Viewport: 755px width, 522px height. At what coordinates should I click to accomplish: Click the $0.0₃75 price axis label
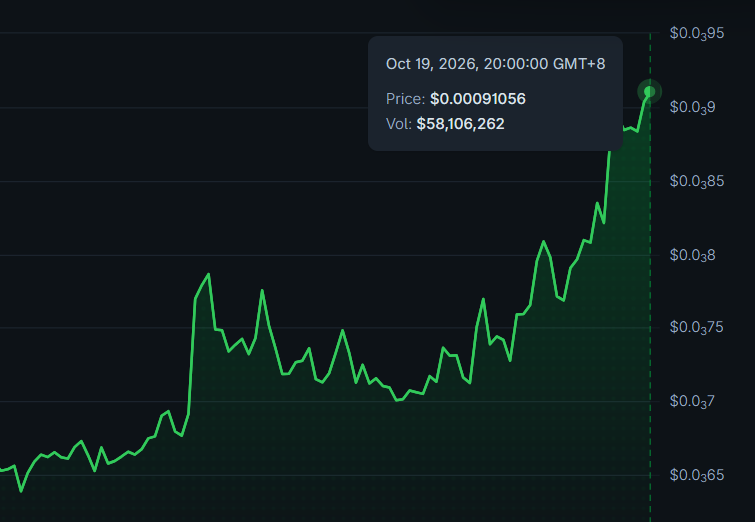tap(697, 327)
